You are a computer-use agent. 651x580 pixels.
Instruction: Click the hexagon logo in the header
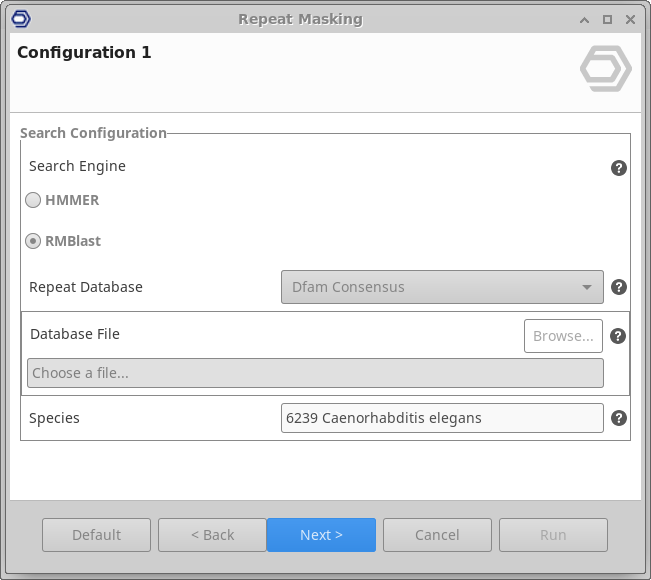[x=605, y=72]
